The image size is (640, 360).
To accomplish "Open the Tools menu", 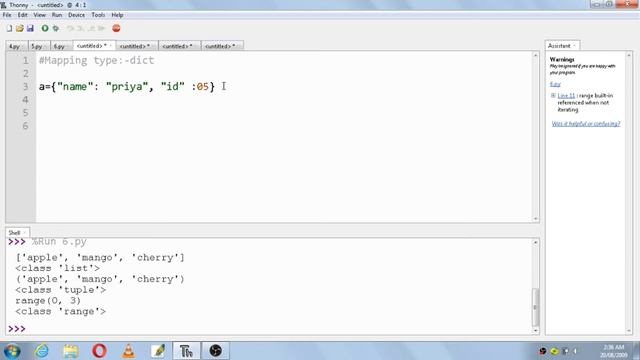I will [x=98, y=15].
